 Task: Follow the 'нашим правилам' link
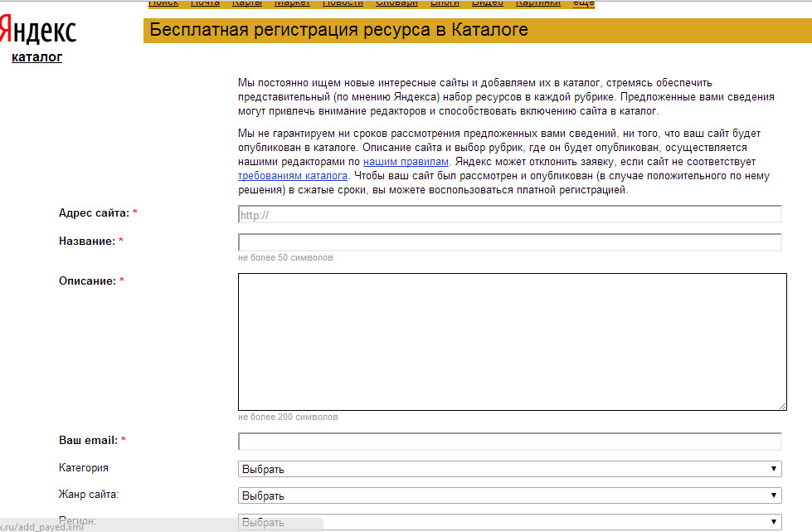tap(406, 162)
